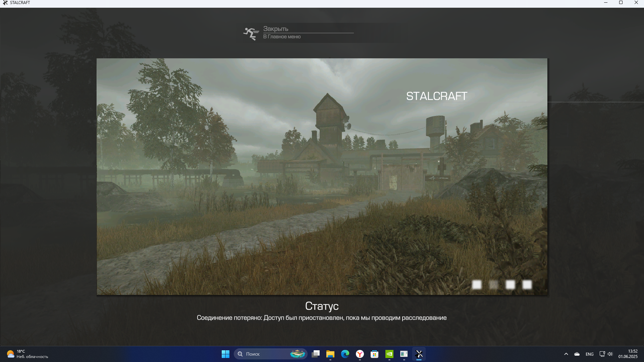Click the 'Соединение потеряно' status message
The image size is (644, 362).
[322, 318]
